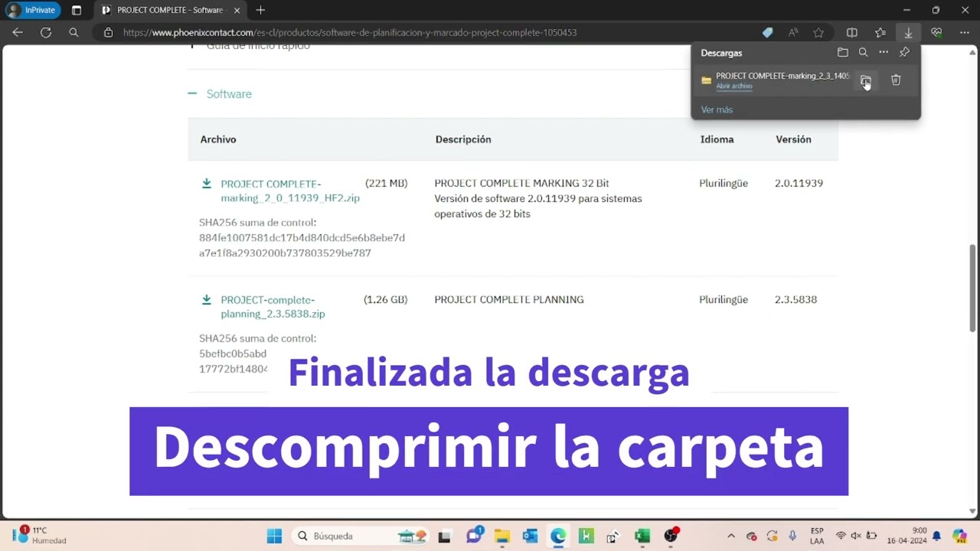This screenshot has height=551, width=980.
Task: Select the PROJECT COMPLETE MARKING 32 Bit description
Action: pyautogui.click(x=521, y=184)
